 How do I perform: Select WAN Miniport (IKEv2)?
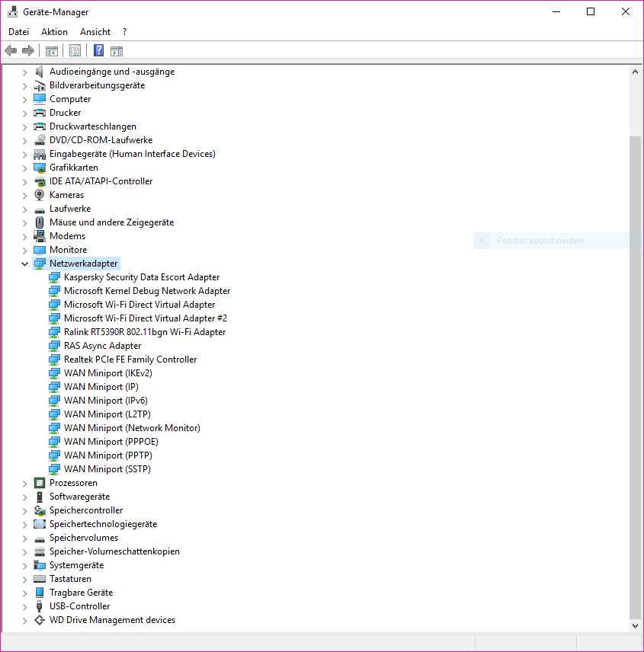pyautogui.click(x=108, y=373)
